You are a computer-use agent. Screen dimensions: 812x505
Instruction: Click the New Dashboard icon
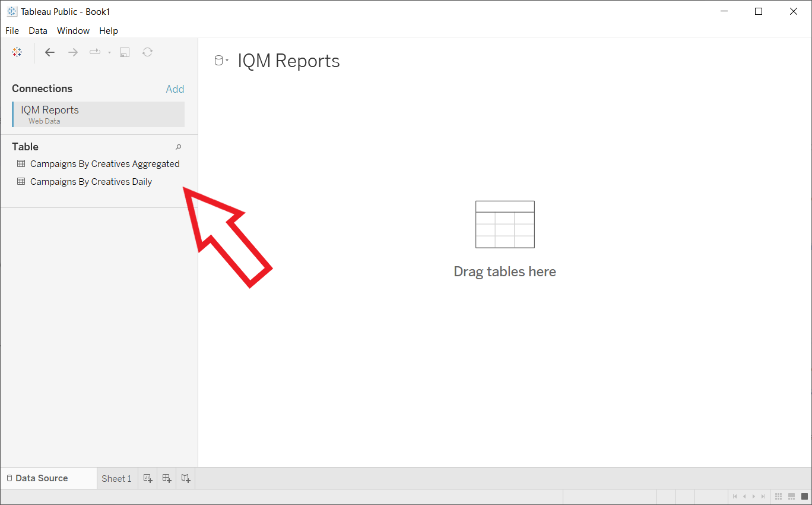(167, 478)
